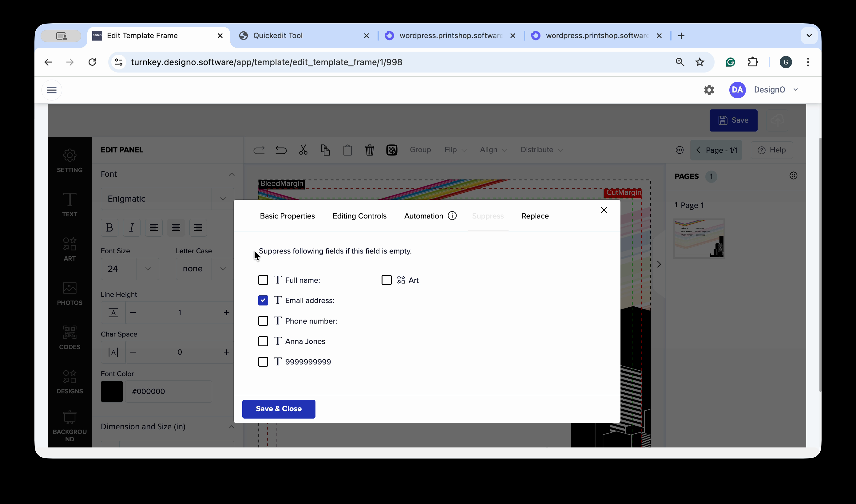Open the settings gear next to PAGES
Viewport: 856px width, 504px height.
tap(793, 175)
